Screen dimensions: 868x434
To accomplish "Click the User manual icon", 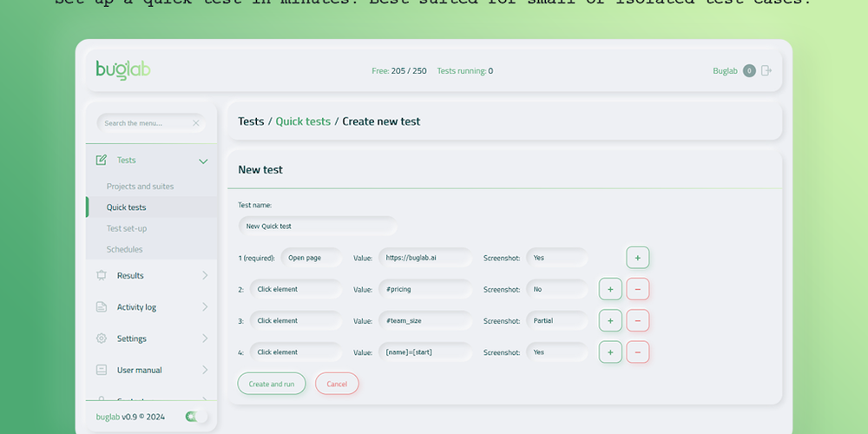I will point(102,370).
